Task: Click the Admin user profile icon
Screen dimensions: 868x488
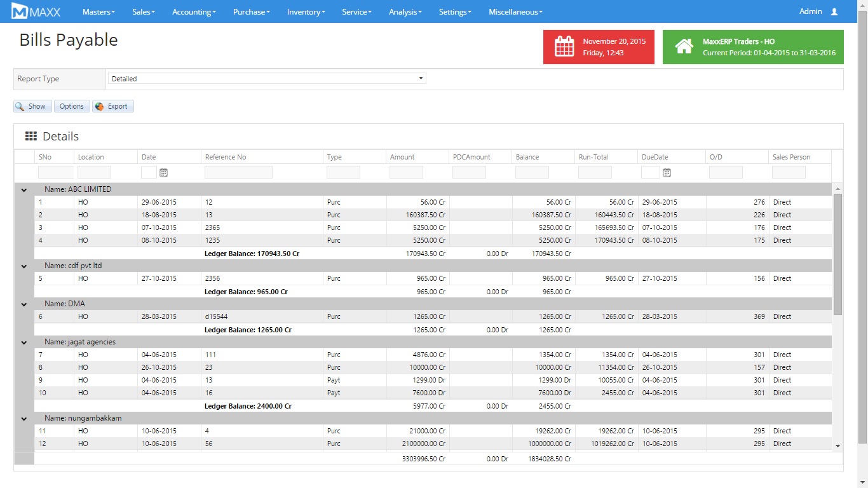Action: click(x=834, y=11)
